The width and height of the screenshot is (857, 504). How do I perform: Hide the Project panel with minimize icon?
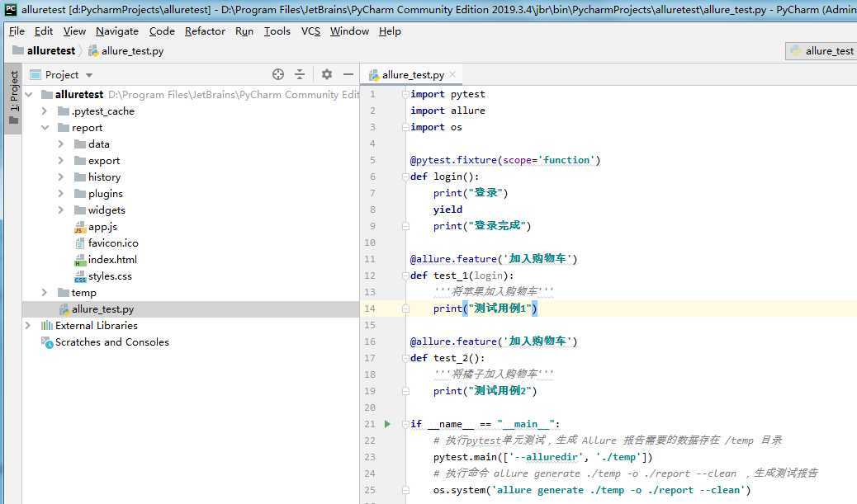[348, 74]
